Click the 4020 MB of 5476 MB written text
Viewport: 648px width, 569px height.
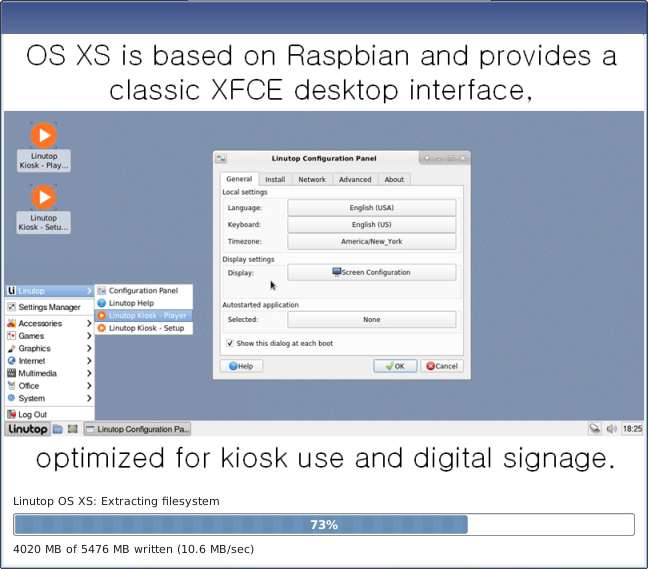133,549
